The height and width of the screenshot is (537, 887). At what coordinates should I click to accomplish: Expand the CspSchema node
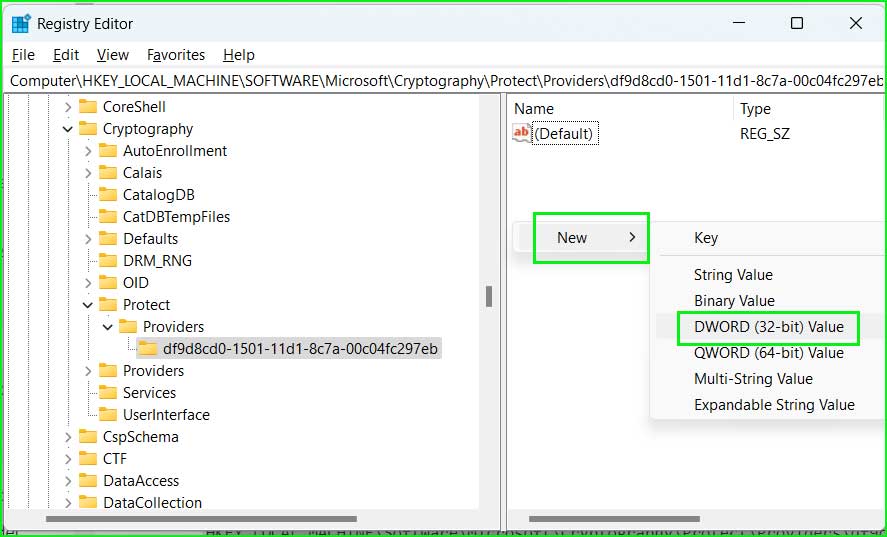pos(68,437)
